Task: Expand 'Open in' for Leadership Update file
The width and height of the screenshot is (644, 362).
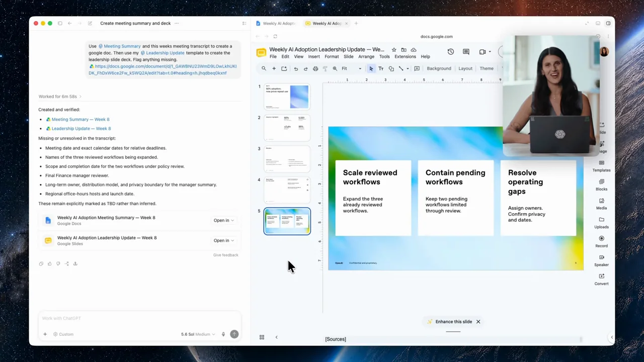Action: click(x=223, y=240)
